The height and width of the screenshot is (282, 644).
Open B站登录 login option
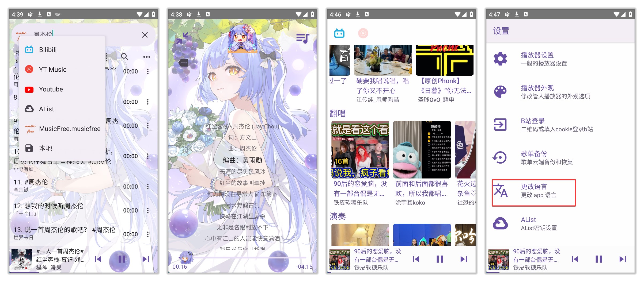click(560, 125)
